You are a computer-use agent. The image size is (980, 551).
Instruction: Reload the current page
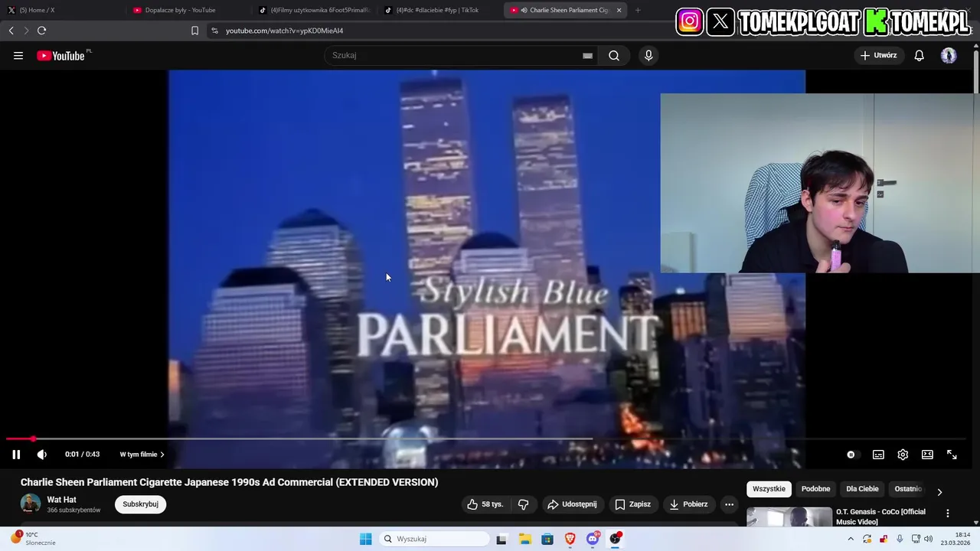41,31
